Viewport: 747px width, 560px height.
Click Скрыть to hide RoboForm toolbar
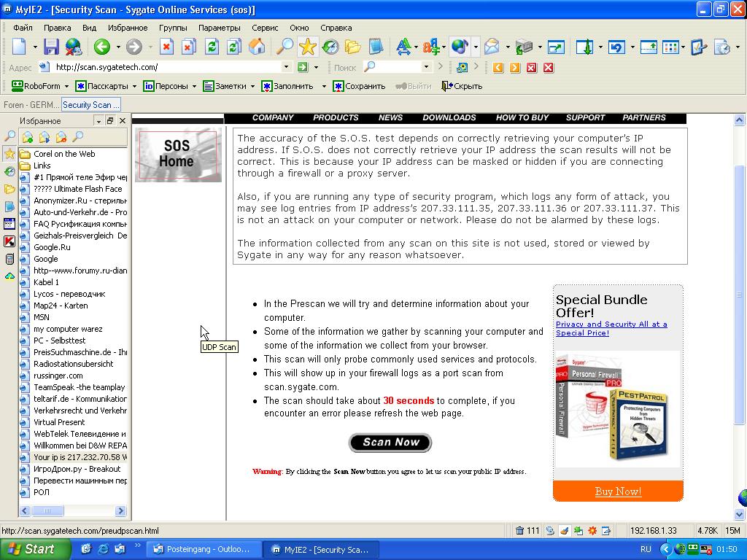(x=462, y=86)
